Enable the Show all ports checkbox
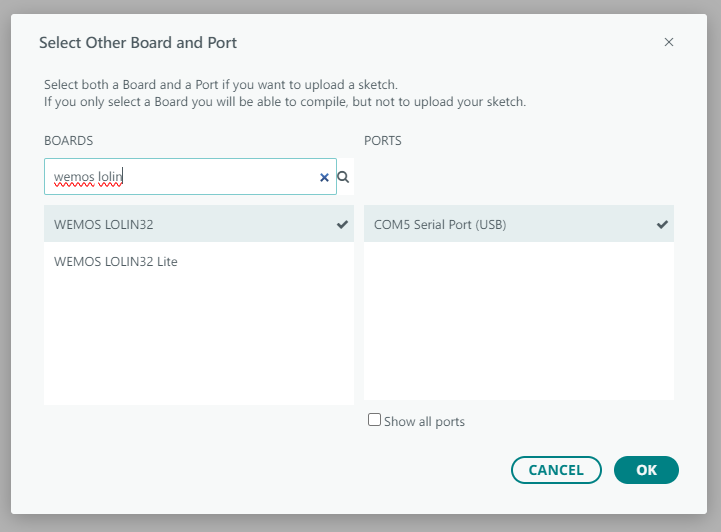This screenshot has width=721, height=532. point(374,420)
